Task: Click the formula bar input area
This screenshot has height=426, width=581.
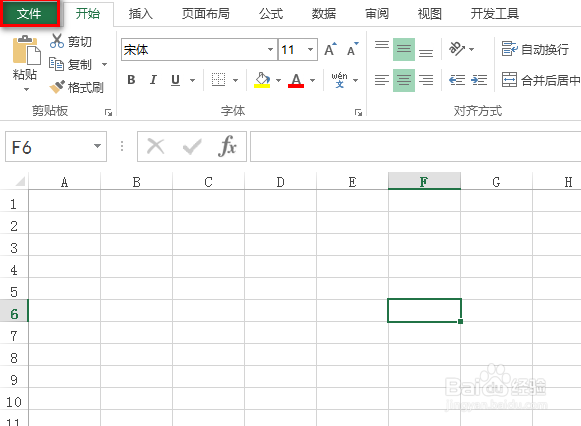Action: point(415,147)
